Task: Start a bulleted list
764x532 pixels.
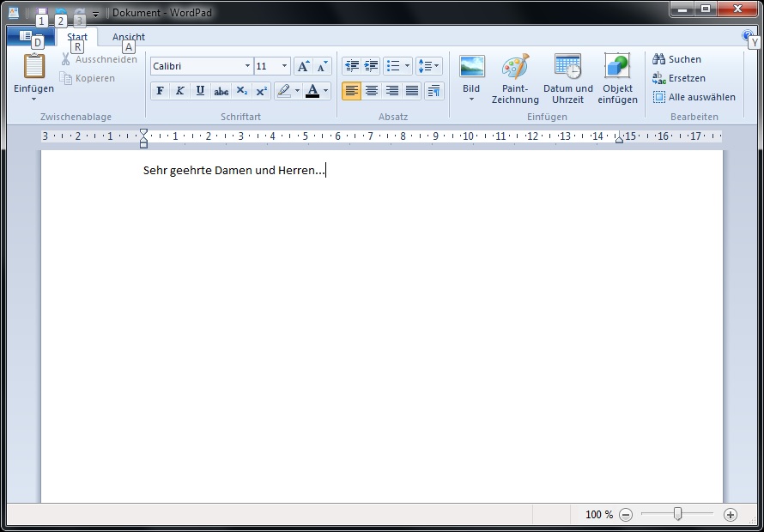Action: tap(392, 66)
